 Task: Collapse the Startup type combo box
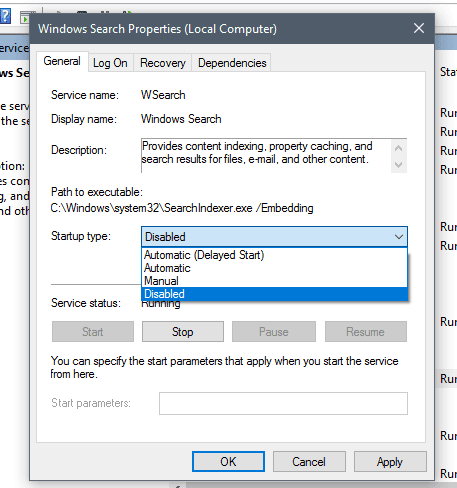(399, 237)
